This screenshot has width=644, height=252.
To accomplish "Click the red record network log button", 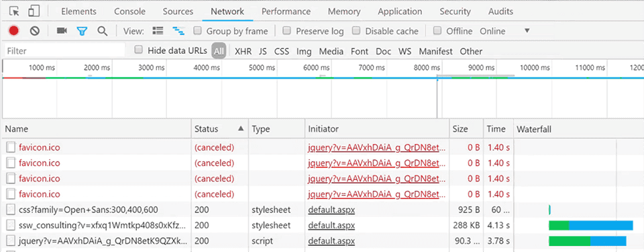I will click(14, 31).
